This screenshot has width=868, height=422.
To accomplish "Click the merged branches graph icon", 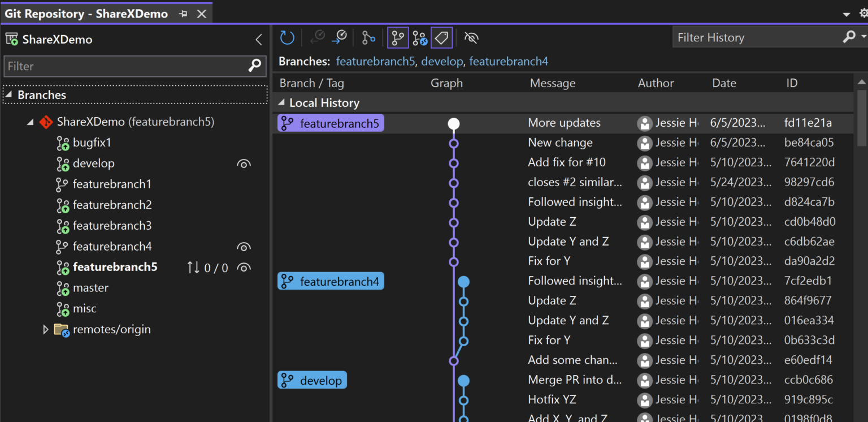I will 419,37.
